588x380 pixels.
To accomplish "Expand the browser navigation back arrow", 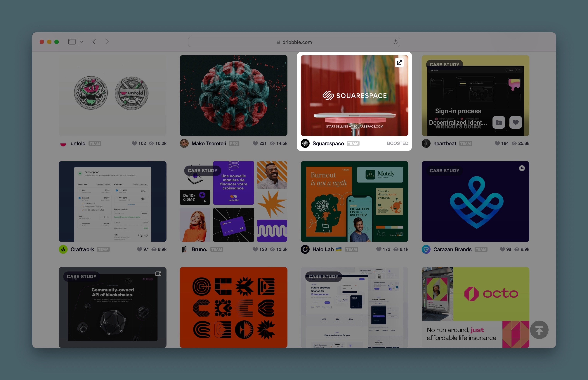I will pyautogui.click(x=94, y=42).
